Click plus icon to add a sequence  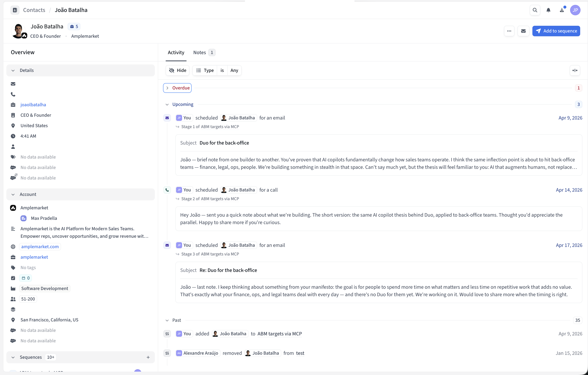coord(148,357)
